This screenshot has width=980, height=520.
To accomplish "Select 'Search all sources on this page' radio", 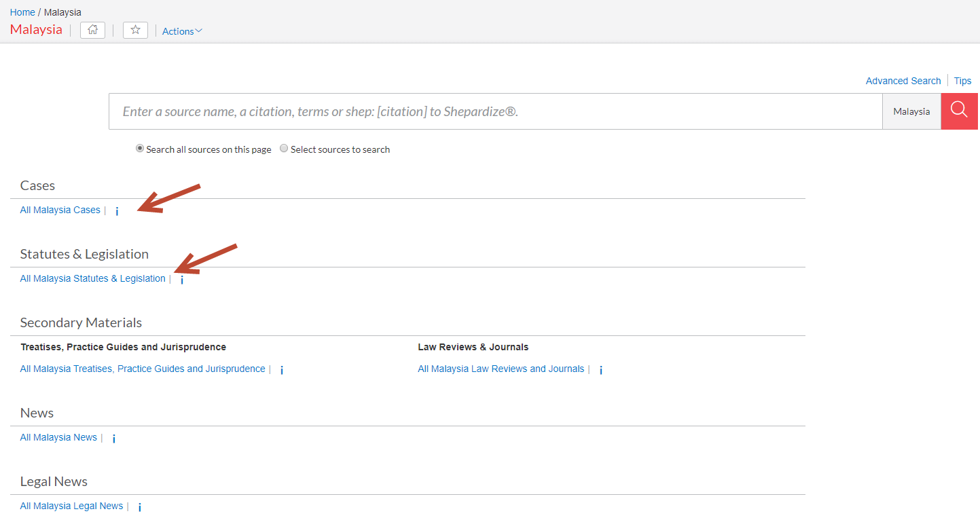I will [x=140, y=149].
